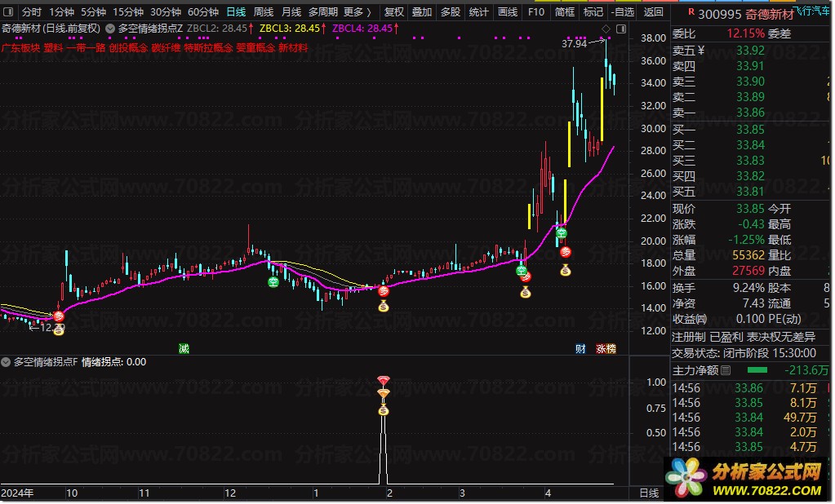Screen dimensions: 835x504
Task: Toggle the side panel icon at toolbar start
Action: pos(8,11)
